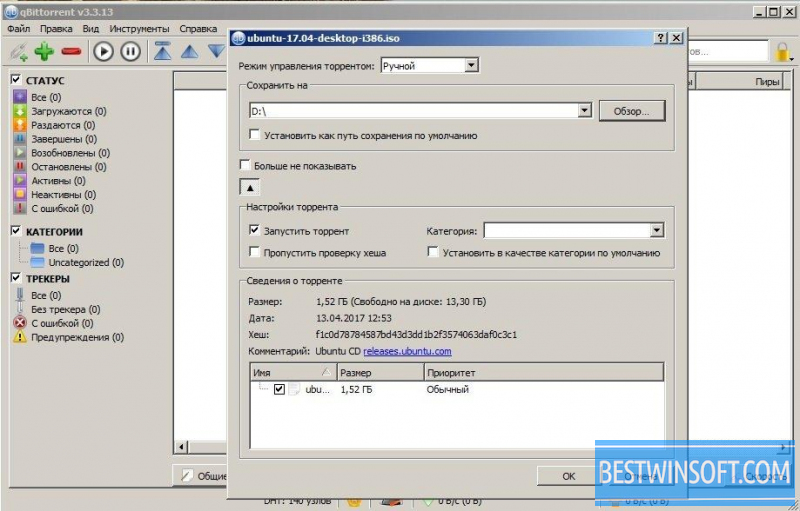Collapse advanced options with the triangle button
This screenshot has width=800, height=511.
(x=250, y=188)
